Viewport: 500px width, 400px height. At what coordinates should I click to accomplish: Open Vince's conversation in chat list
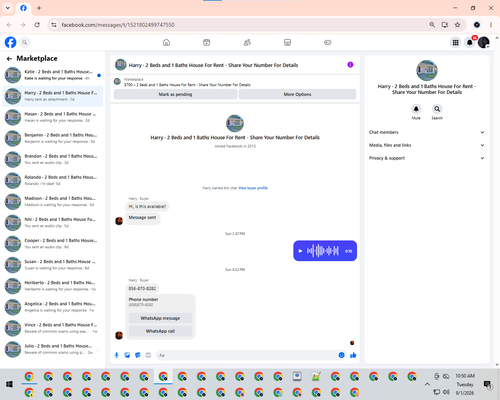coord(53,328)
